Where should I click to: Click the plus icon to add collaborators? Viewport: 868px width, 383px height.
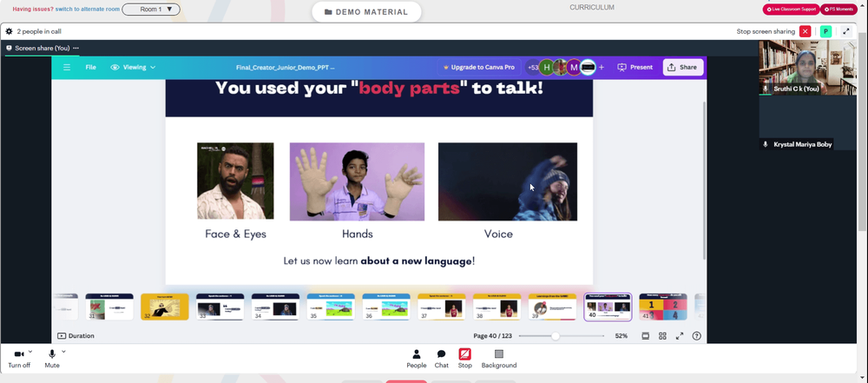click(x=602, y=68)
